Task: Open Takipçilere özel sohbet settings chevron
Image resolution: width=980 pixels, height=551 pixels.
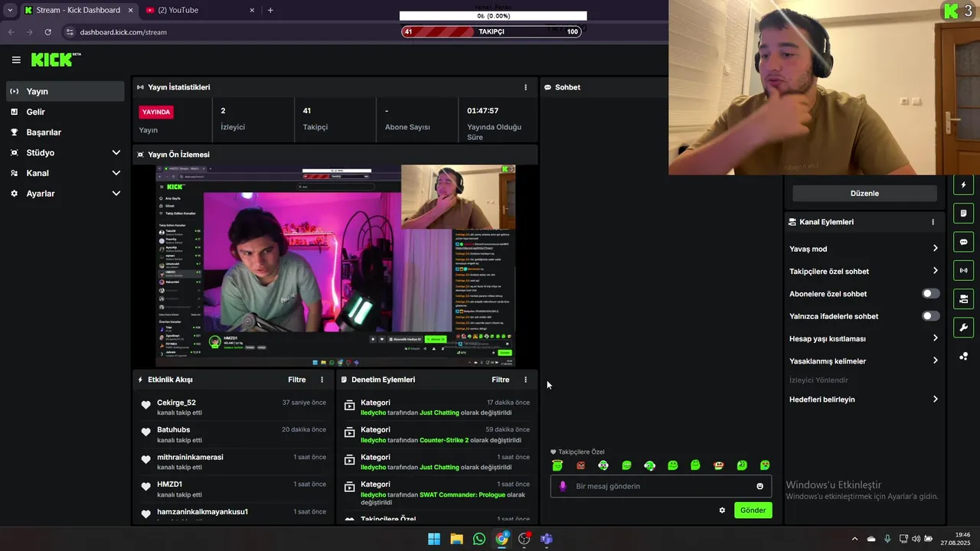Action: [935, 271]
